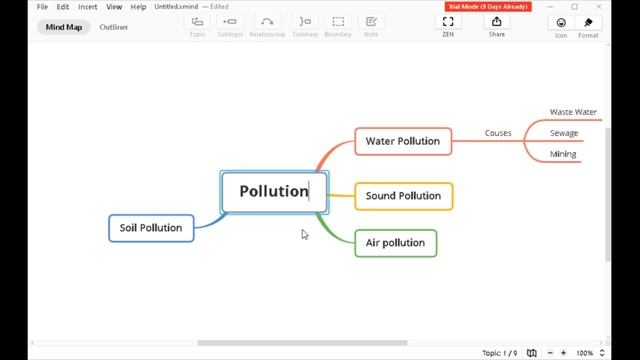This screenshot has width=640, height=360.
Task: Click the Topic toolbar icon
Action: pos(198,22)
